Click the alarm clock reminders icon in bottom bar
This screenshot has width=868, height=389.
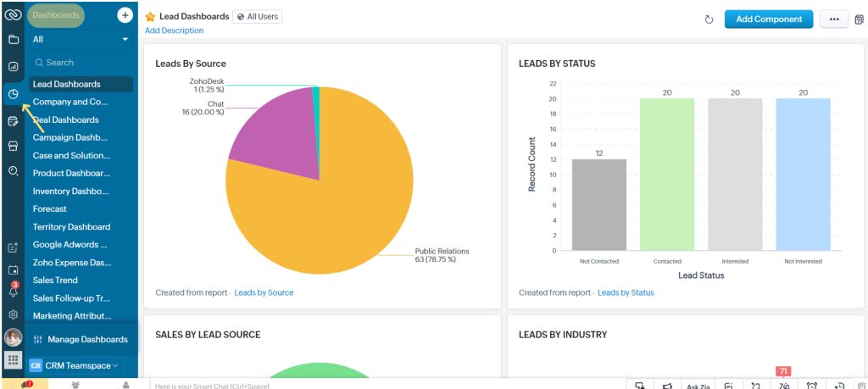pyautogui.click(x=812, y=386)
